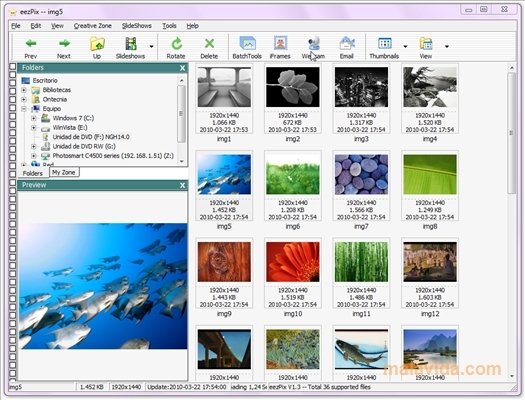This screenshot has width=525, height=400.
Task: Select img4 rocky shore thumbnail
Action: click(430, 87)
